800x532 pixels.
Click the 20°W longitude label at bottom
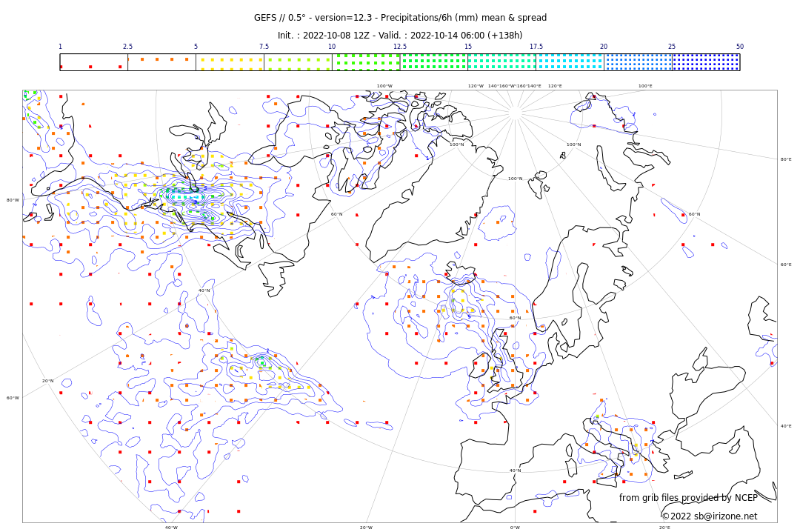(367, 528)
